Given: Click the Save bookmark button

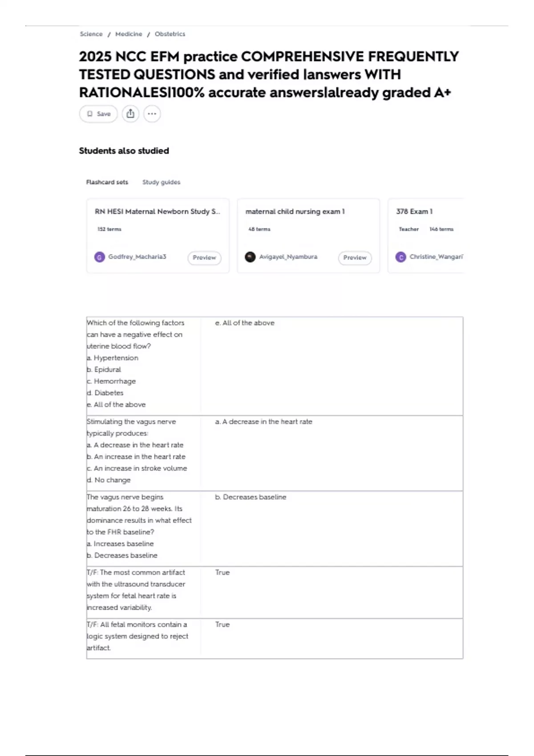Looking at the screenshot, I should tap(98, 114).
